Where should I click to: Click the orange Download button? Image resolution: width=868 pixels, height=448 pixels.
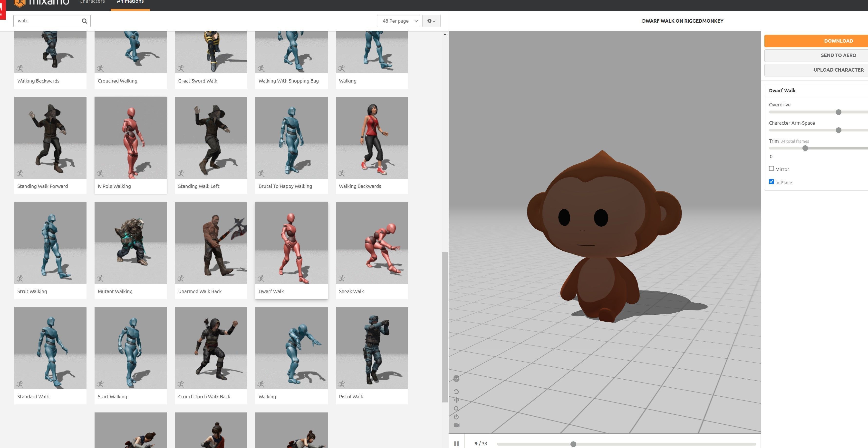838,41
